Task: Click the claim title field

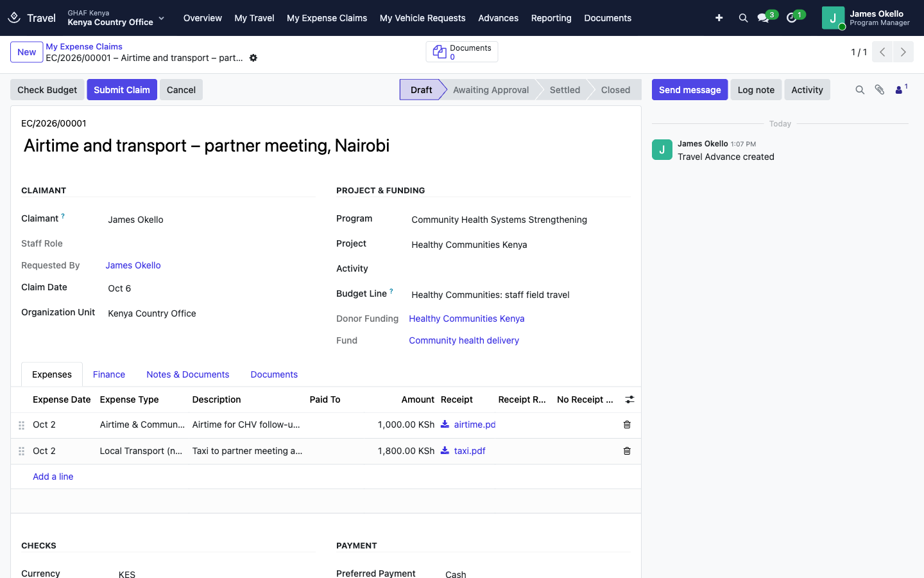Action: [x=326, y=146]
